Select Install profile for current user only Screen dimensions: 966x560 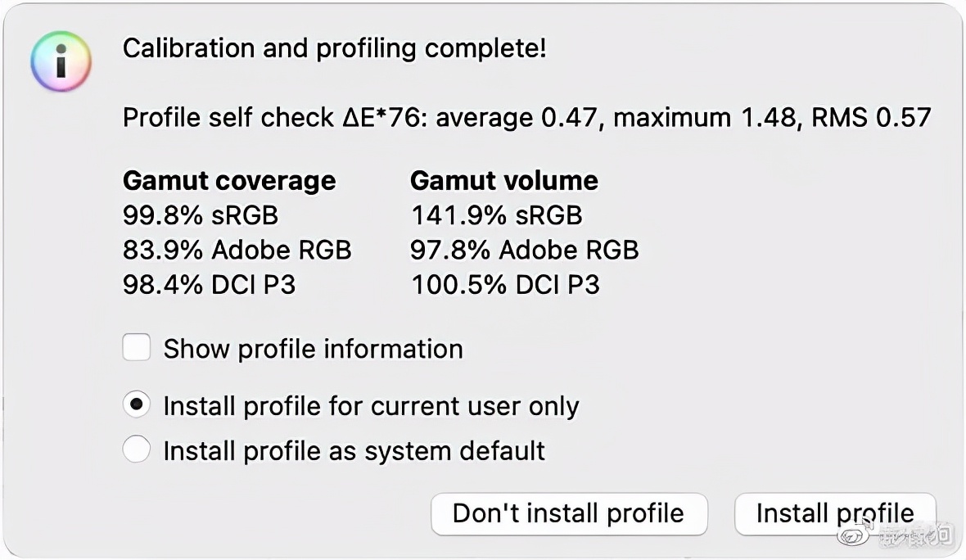137,404
